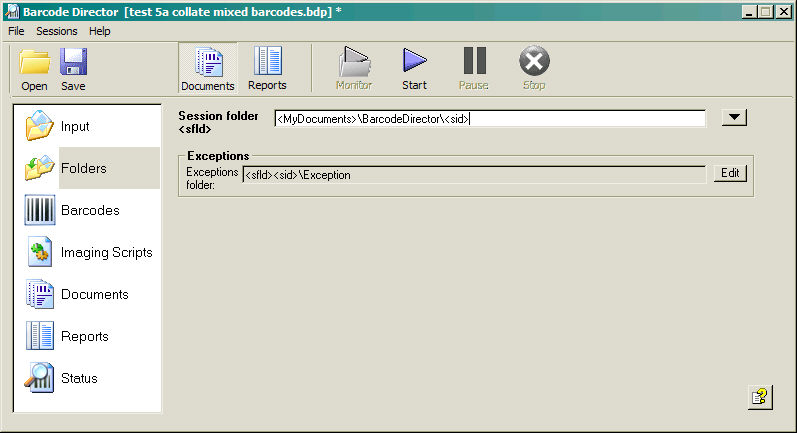Click the Session folder path input field
Screen dimensions: 797x433
(489, 119)
